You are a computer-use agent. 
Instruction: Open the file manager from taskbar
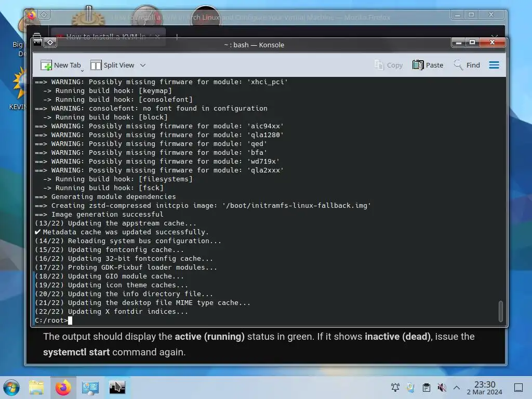click(x=36, y=388)
